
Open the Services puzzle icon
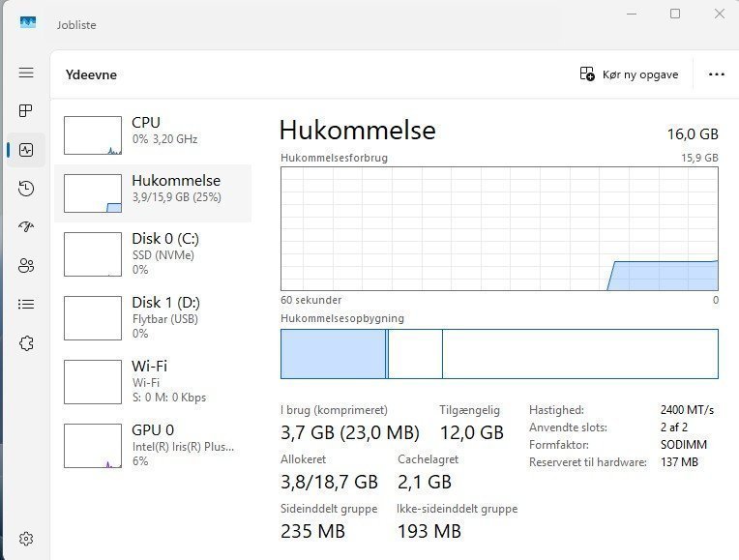pos(26,343)
